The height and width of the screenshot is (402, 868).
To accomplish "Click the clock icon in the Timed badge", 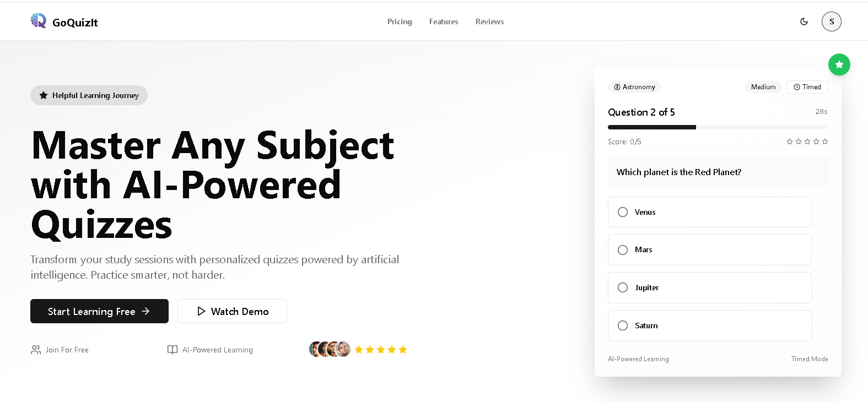I will pos(795,87).
